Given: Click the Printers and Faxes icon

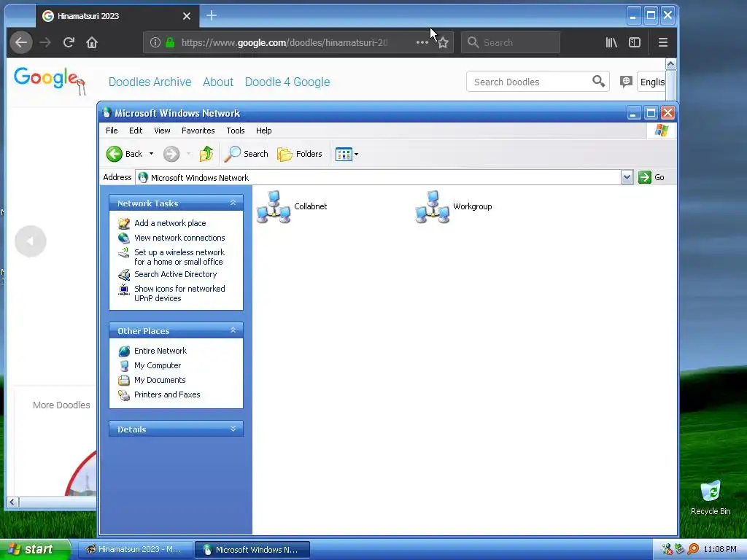Looking at the screenshot, I should coord(124,394).
